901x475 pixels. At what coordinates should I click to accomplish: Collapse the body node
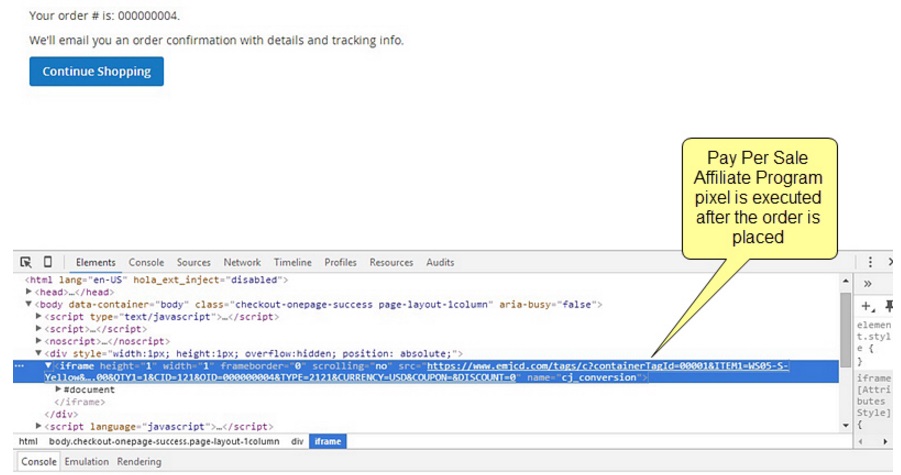pyautogui.click(x=28, y=304)
